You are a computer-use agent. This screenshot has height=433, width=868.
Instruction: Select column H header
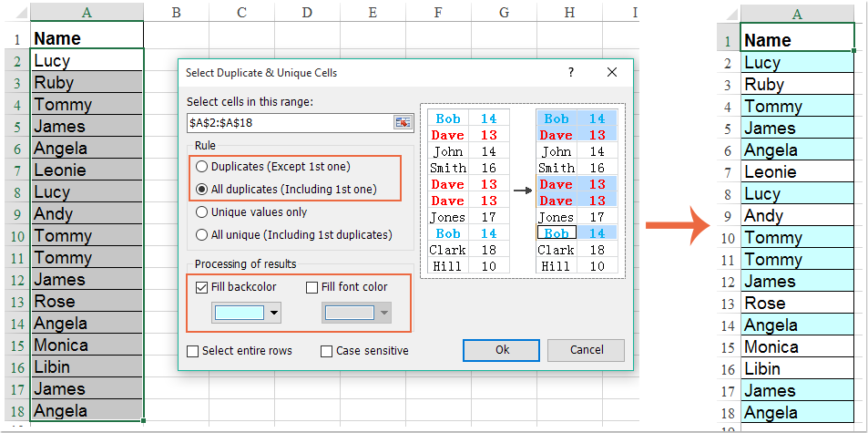[569, 12]
